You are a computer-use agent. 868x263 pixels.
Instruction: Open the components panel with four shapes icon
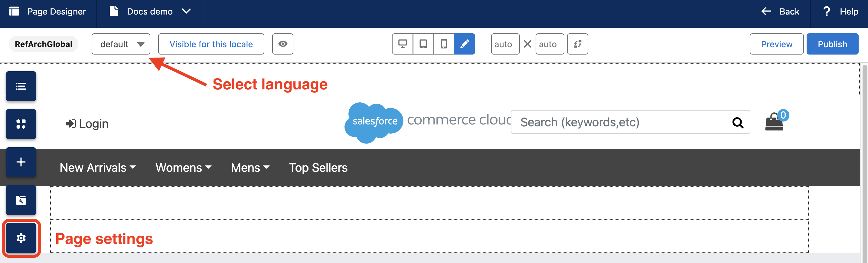click(x=21, y=124)
